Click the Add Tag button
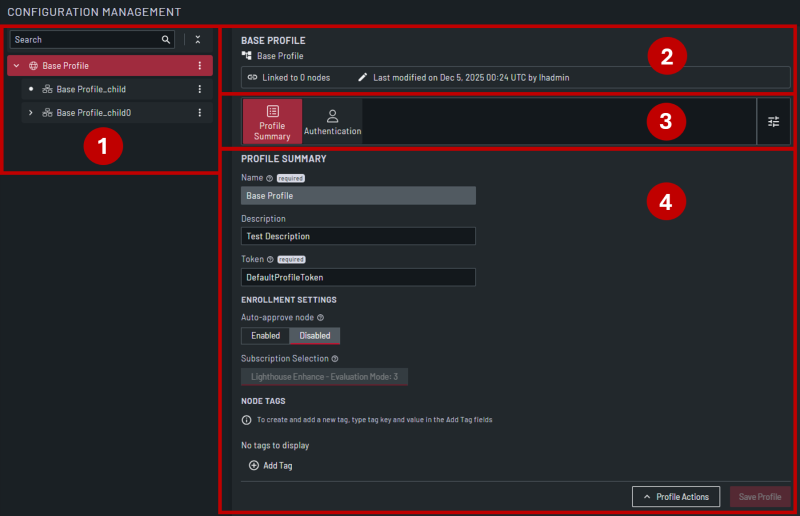The width and height of the screenshot is (800, 516). tap(271, 466)
